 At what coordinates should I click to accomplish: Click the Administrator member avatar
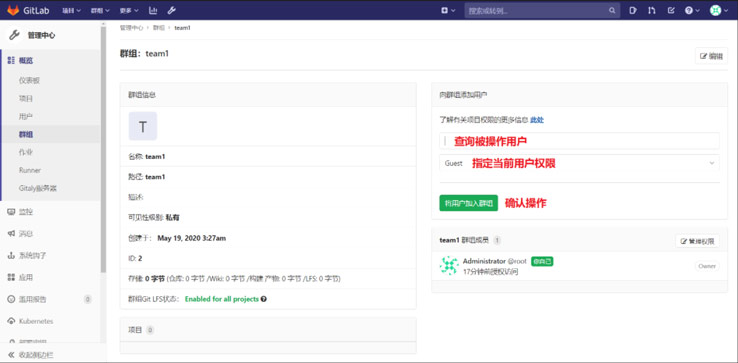tap(449, 266)
